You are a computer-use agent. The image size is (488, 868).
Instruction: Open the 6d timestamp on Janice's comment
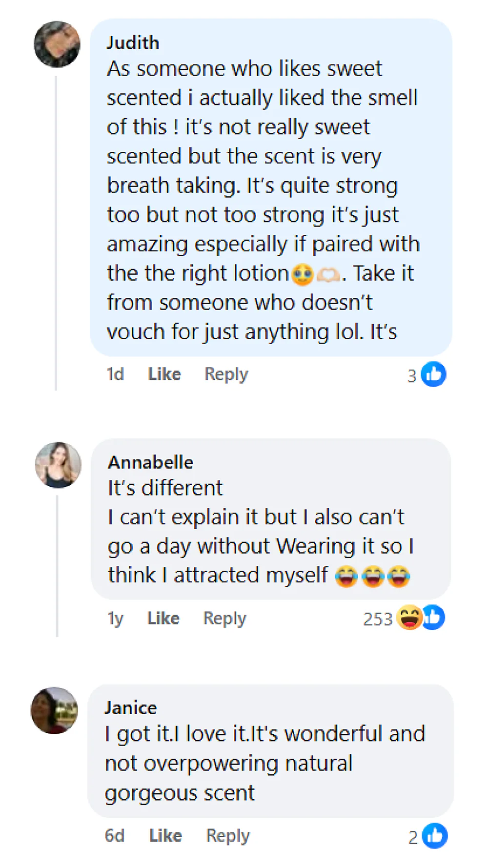coord(115,835)
